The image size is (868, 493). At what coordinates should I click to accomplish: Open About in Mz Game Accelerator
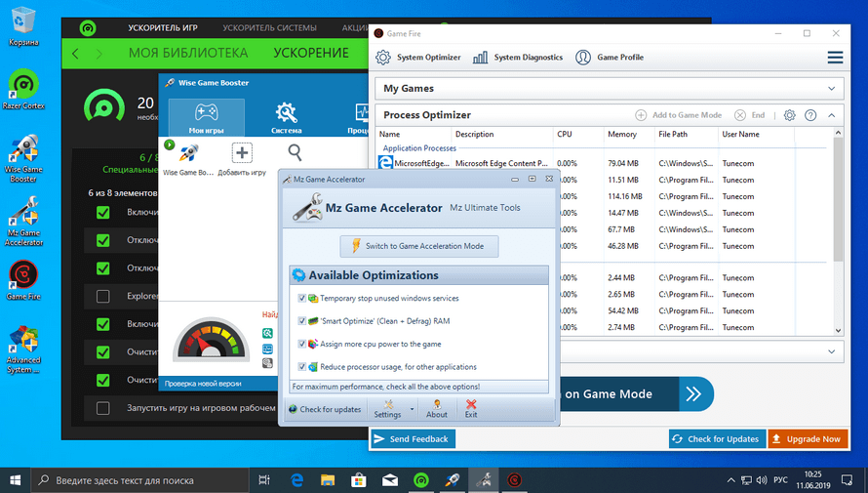pos(437,409)
